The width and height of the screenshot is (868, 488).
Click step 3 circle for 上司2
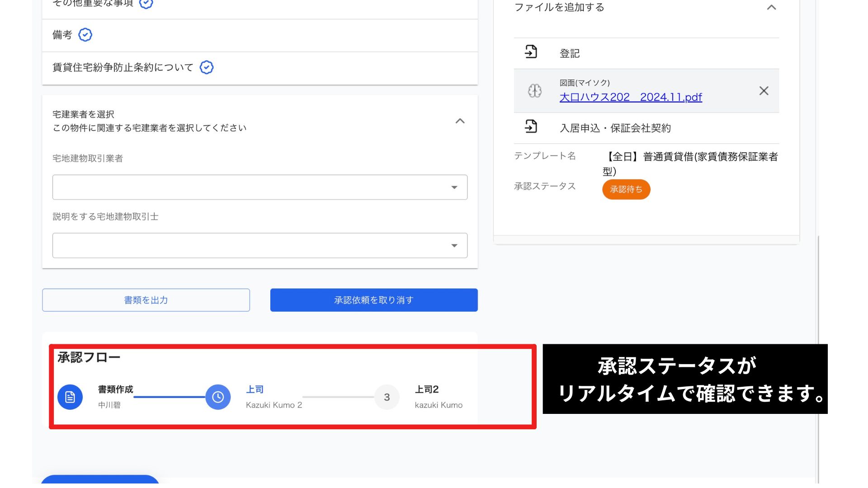(387, 397)
